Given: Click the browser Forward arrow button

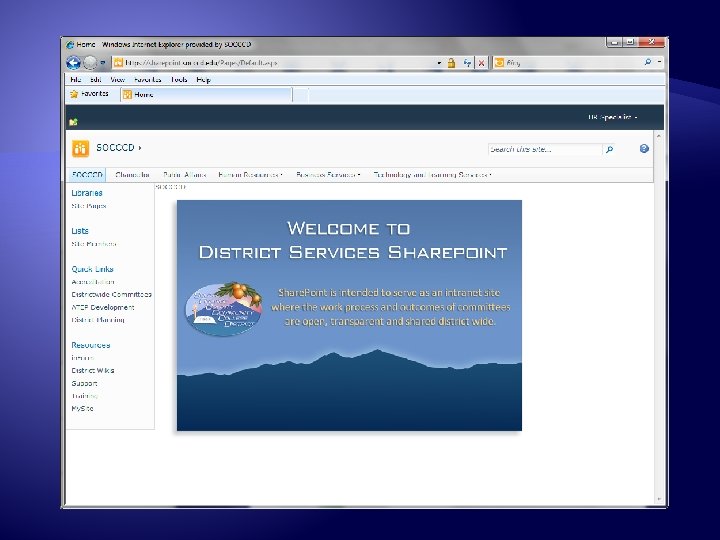Looking at the screenshot, I should pyautogui.click(x=90, y=62).
